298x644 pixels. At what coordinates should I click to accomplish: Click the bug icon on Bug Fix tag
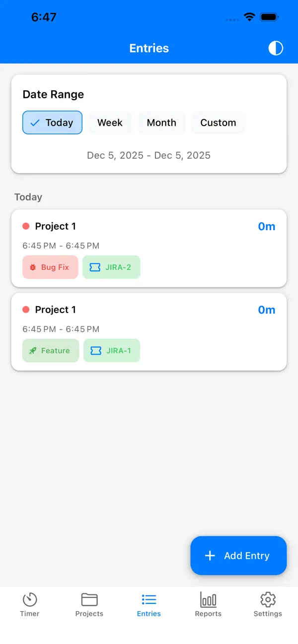33,267
